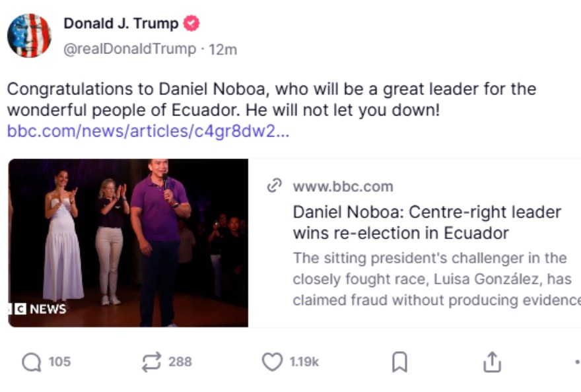The width and height of the screenshot is (581, 392).
Task: Click the reply speech bubble icon
Action: point(31,362)
